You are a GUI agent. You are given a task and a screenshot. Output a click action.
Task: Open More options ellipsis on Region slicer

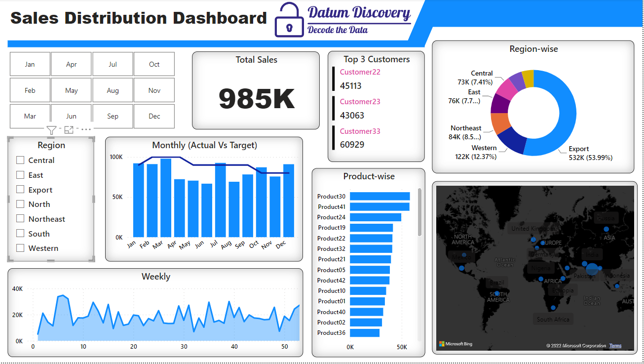coord(86,130)
